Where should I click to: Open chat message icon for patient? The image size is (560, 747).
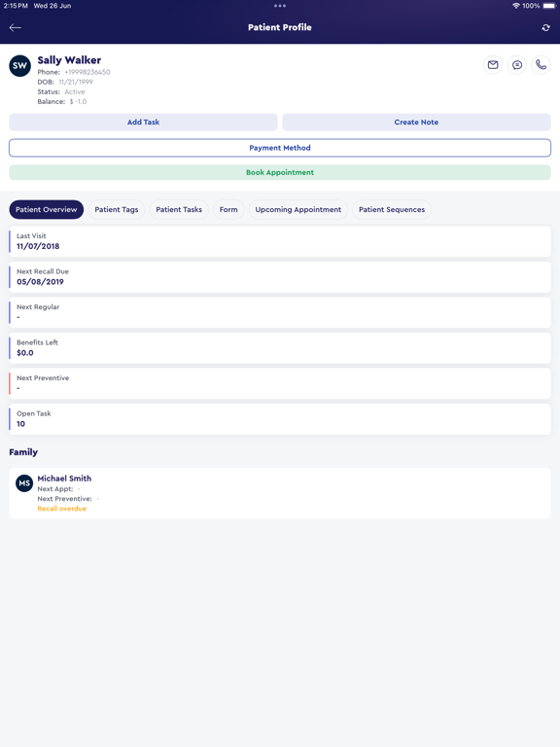(x=517, y=65)
